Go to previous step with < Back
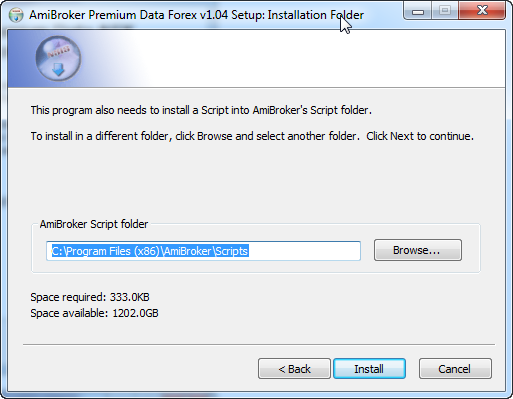The width and height of the screenshot is (513, 399). click(294, 369)
